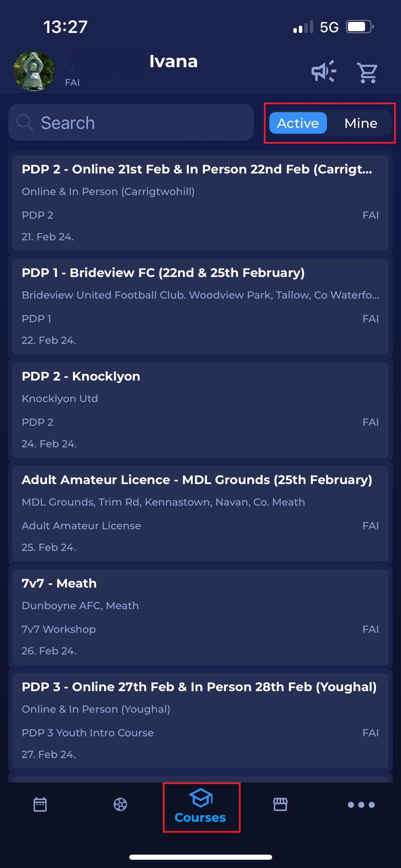Open the more options dots menu
Viewport: 401px width, 868px height.
(361, 805)
